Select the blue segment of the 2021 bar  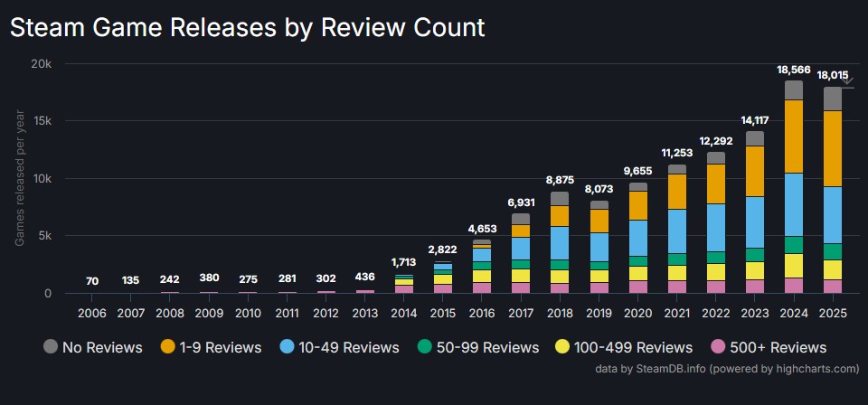tap(676, 231)
